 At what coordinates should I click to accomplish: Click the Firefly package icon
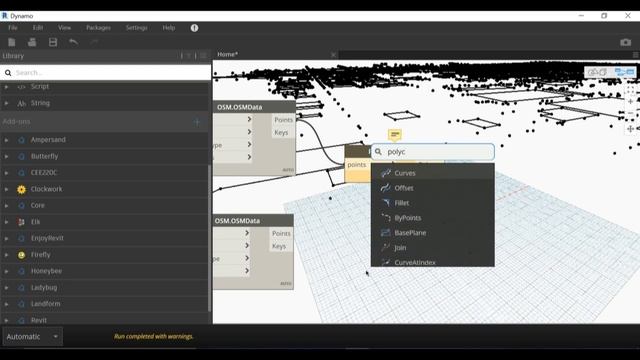[x=21, y=255]
